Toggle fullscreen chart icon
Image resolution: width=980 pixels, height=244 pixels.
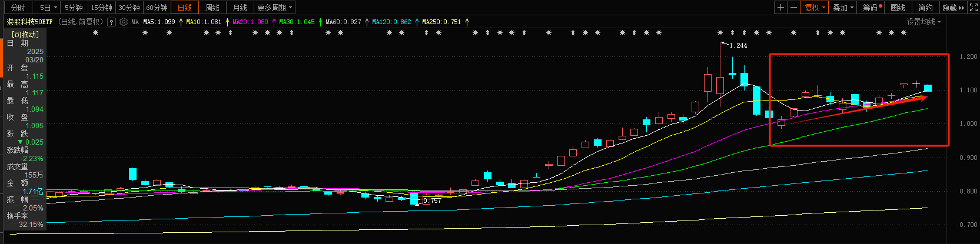tap(975, 8)
